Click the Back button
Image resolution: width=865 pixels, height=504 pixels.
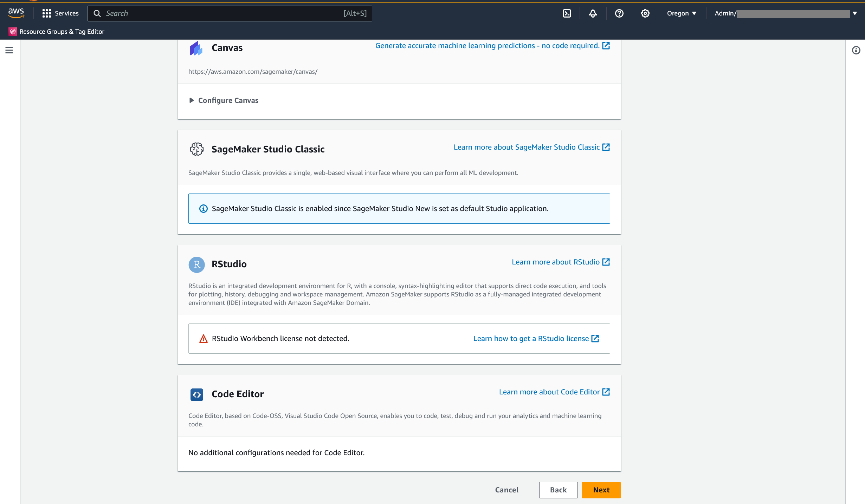[558, 490]
